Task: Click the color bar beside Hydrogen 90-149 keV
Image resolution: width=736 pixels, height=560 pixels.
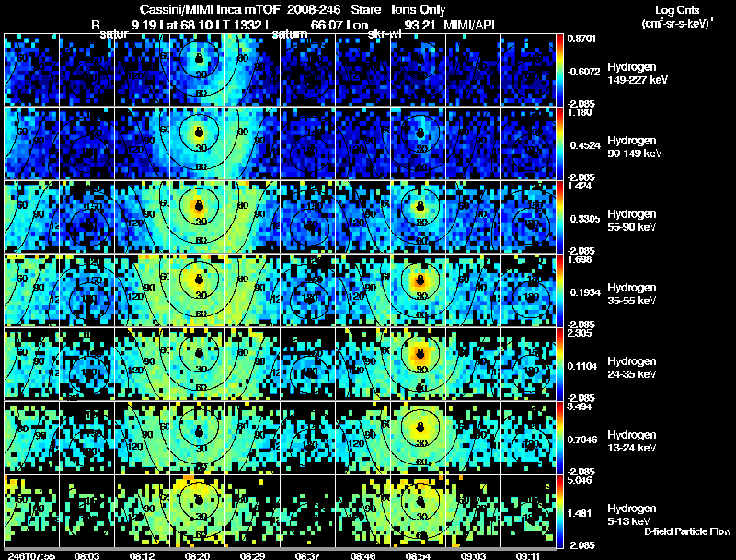Action: point(559,143)
